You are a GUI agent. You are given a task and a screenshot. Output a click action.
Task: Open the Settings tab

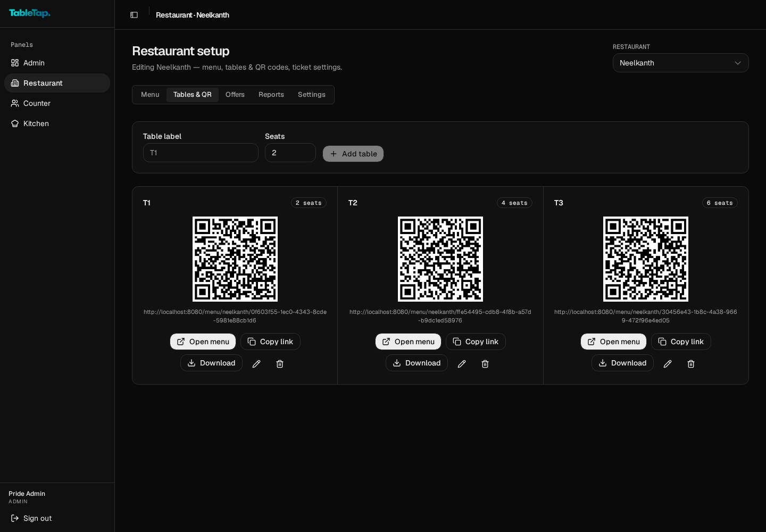[312, 95]
